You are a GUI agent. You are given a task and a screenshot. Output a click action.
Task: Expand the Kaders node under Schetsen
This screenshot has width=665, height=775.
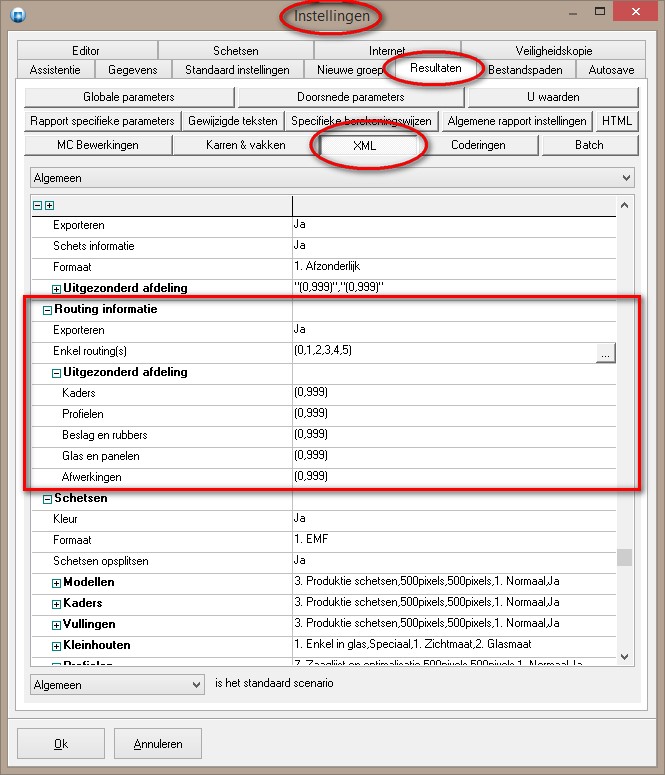coord(56,604)
